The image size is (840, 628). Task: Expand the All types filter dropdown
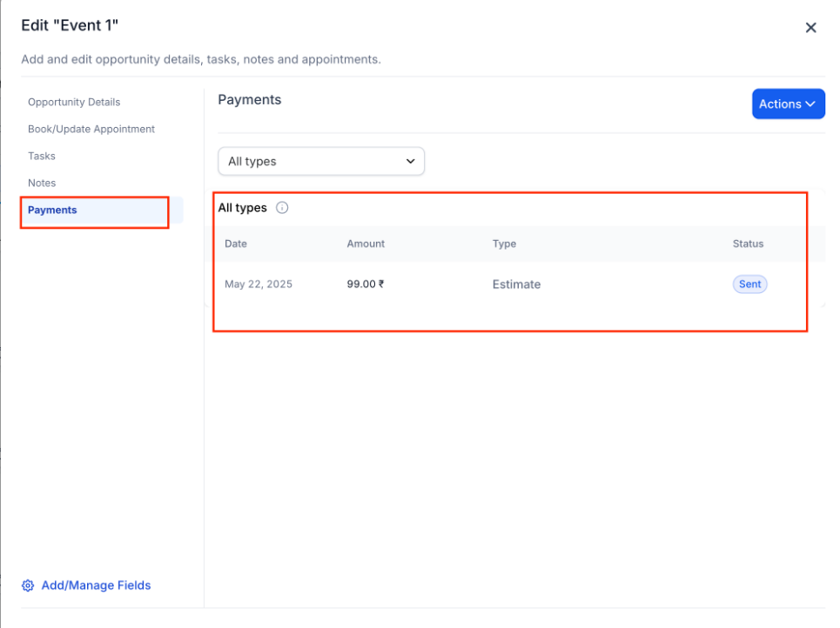tap(321, 161)
